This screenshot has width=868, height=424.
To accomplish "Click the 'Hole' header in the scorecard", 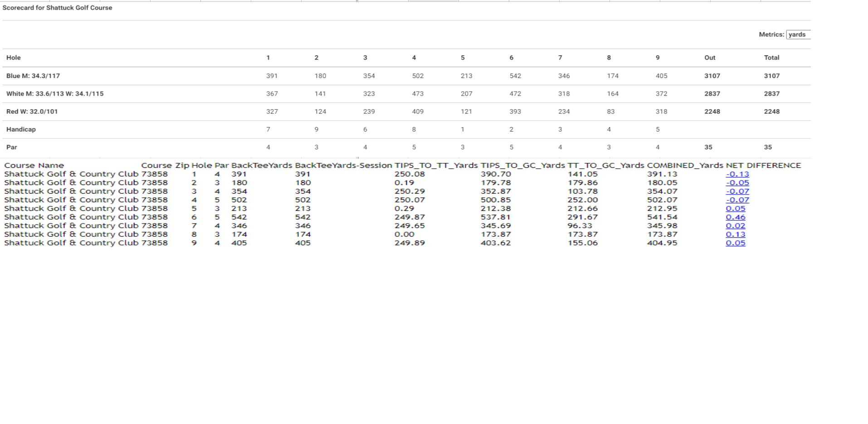I will tap(14, 58).
